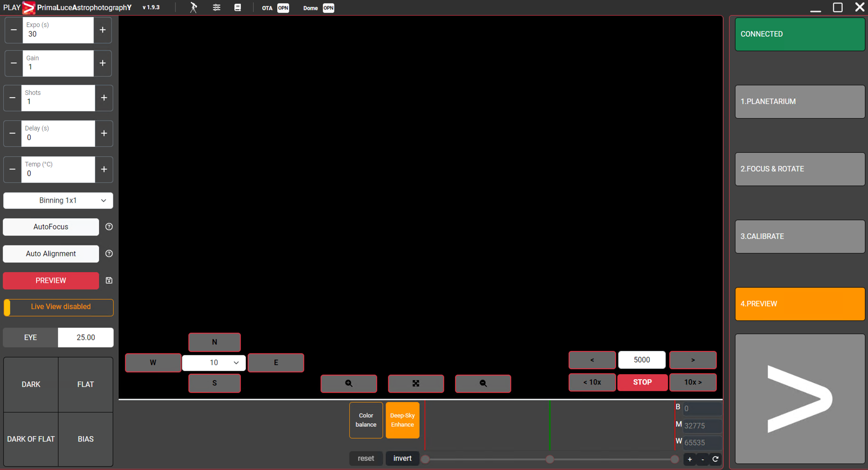This screenshot has height=470, width=868.
Task: Open help icon next to Auto Alignment
Action: pos(109,254)
